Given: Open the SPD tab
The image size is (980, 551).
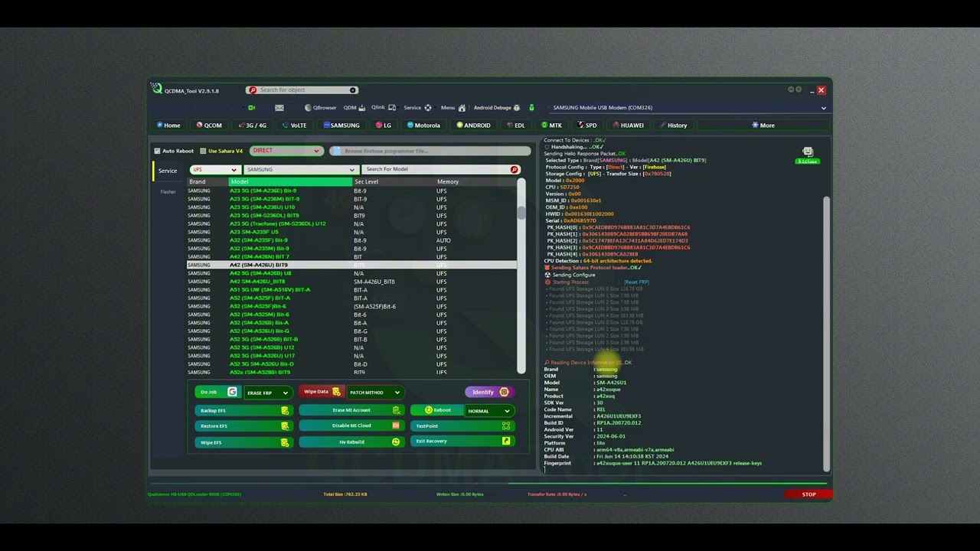Looking at the screenshot, I should (587, 126).
